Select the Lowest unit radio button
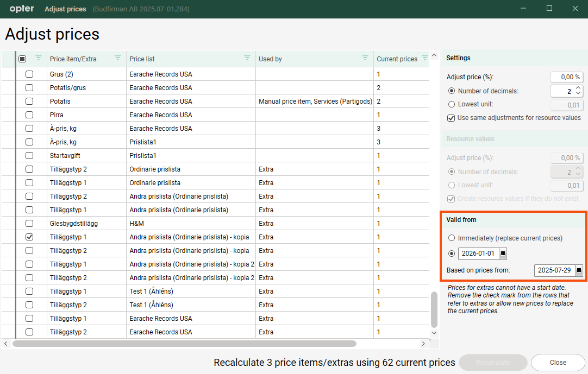 point(452,104)
